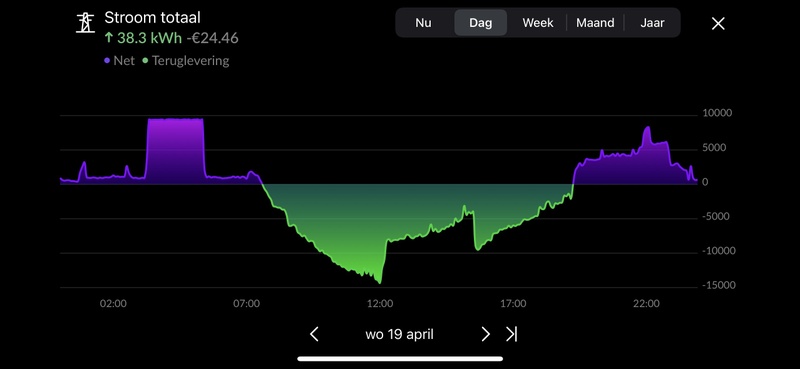Show the Jaar tab
Screen dimensions: 800x369
(x=652, y=23)
